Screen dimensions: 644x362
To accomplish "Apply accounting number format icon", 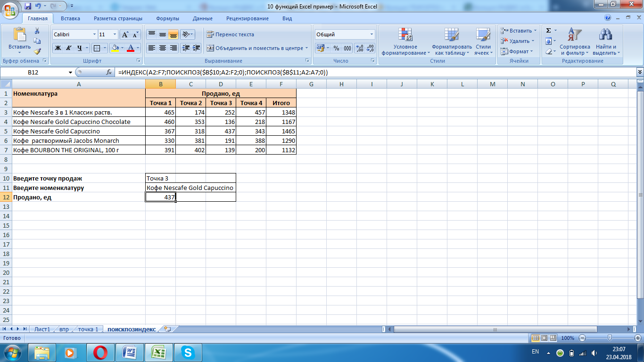I will [x=321, y=48].
